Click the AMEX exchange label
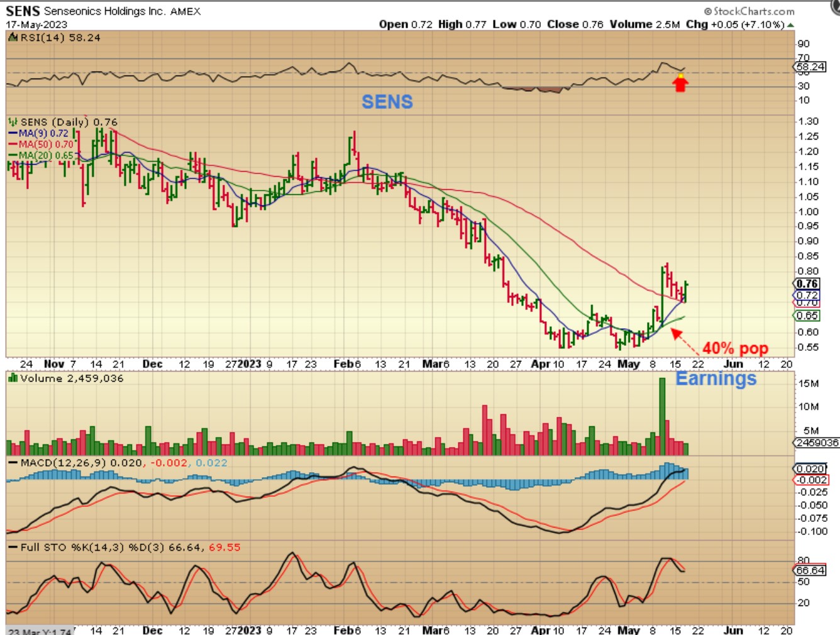This screenshot has height=635, width=840. [185, 11]
